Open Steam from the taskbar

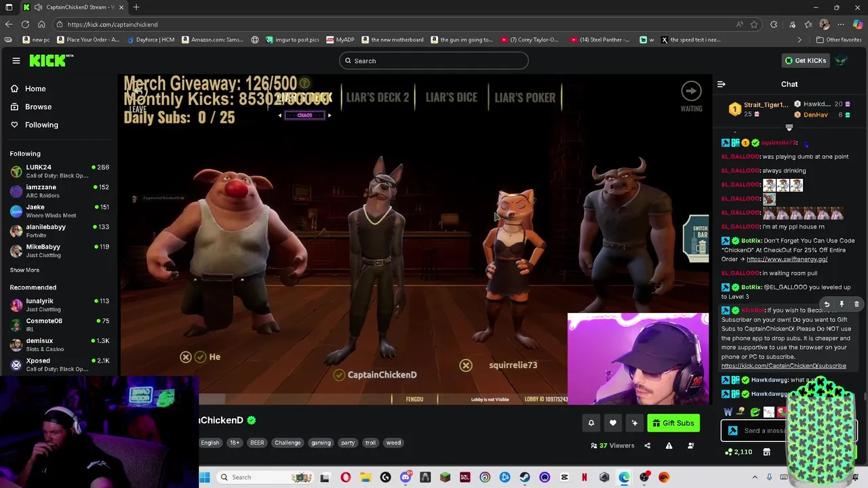tap(525, 477)
